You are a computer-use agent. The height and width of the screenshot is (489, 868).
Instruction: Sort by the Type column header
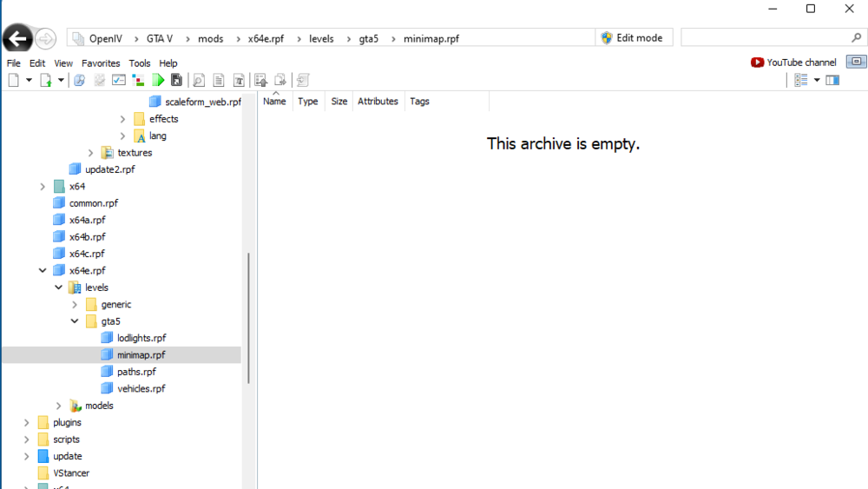coord(308,102)
